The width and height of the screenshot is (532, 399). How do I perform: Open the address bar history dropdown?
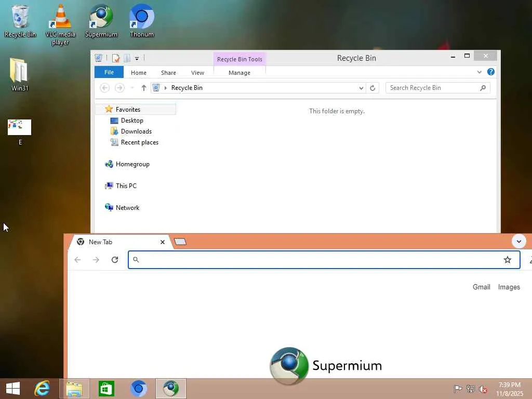coord(361,88)
